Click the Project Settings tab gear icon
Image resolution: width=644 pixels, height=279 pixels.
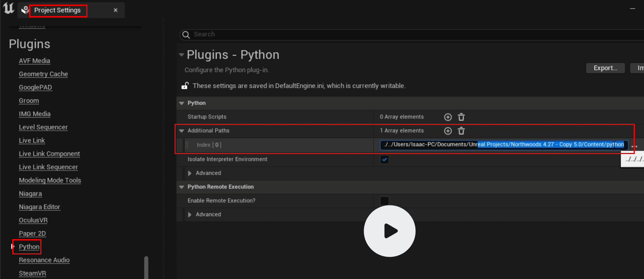pyautogui.click(x=25, y=10)
